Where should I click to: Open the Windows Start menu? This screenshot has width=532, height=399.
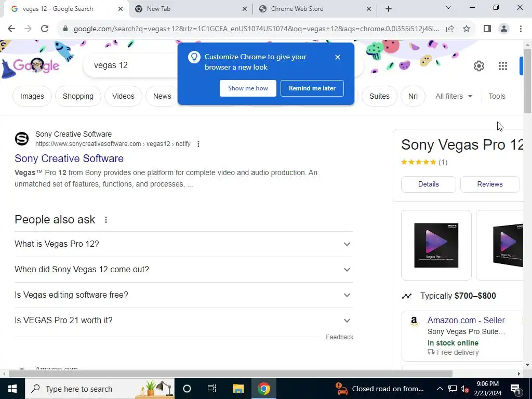pos(12,389)
